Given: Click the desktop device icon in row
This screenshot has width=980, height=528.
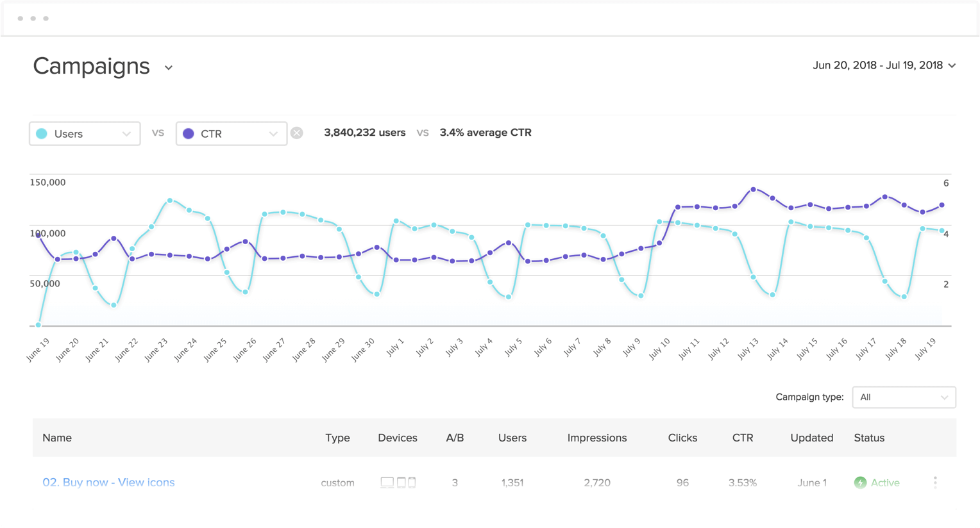Looking at the screenshot, I should [x=387, y=483].
